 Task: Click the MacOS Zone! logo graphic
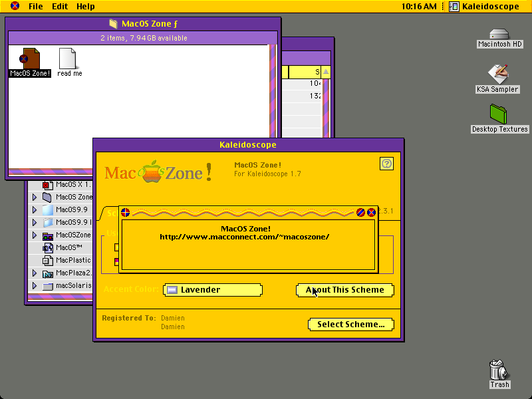point(158,172)
